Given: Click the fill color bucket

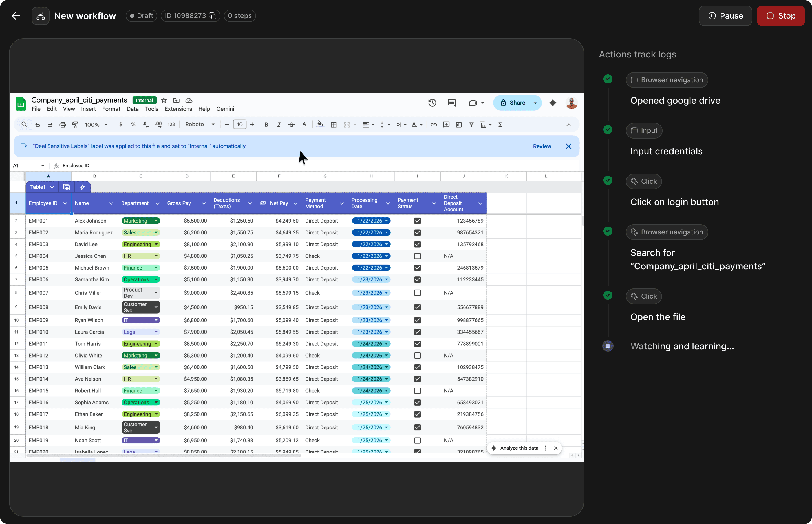Looking at the screenshot, I should (320, 125).
